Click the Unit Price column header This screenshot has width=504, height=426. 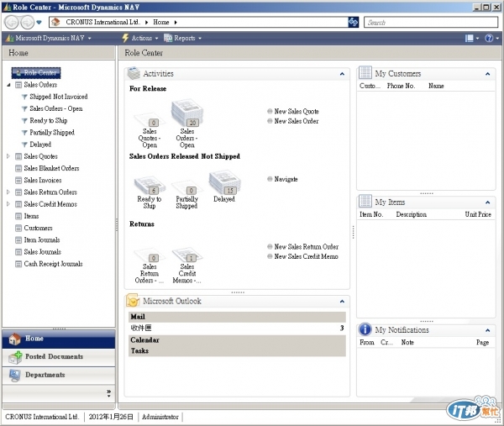478,214
